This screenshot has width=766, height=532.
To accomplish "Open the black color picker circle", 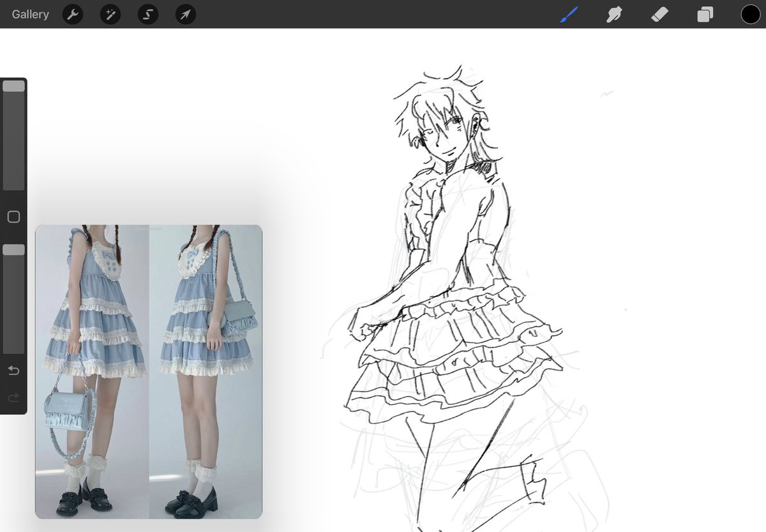I will (751, 14).
